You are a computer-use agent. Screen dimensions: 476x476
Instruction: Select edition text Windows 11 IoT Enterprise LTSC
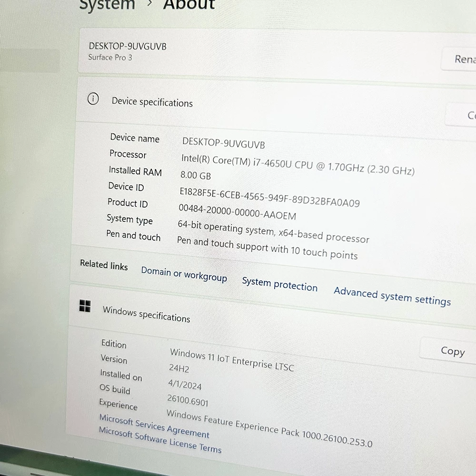point(232,360)
